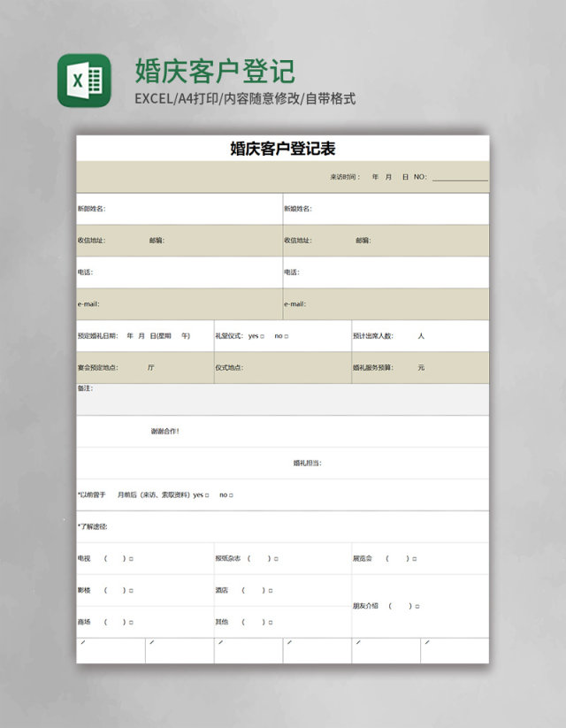566x728 pixels.
Task: Select the form title 婚庆客户登记表
Action: tap(283, 149)
